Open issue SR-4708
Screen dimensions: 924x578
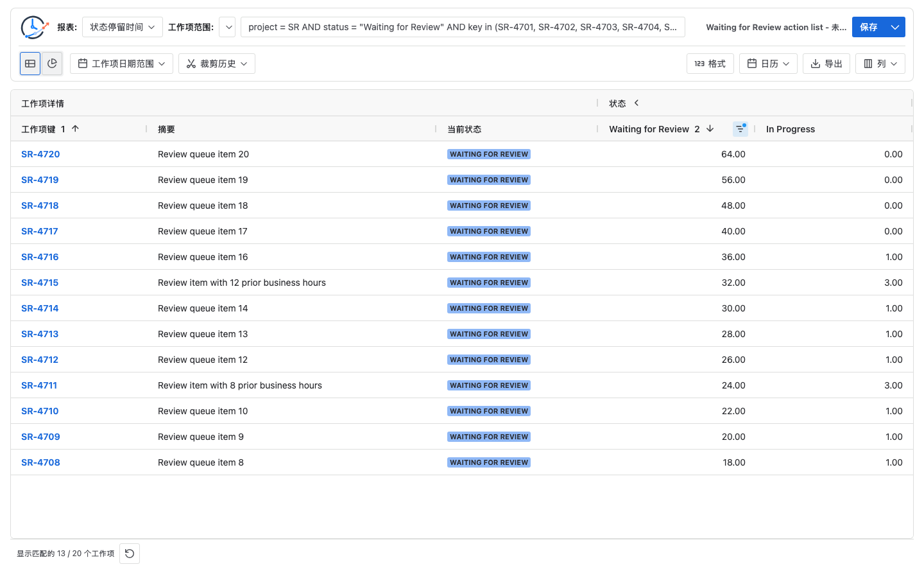click(40, 462)
